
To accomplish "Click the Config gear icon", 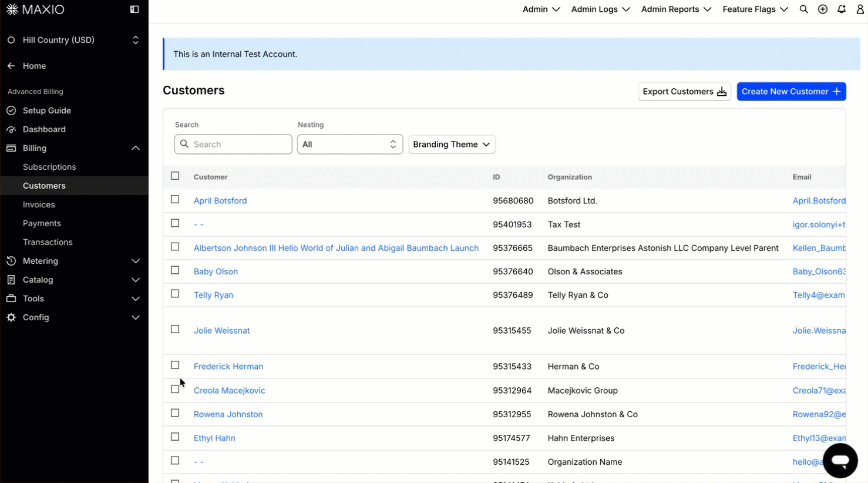I will coord(11,317).
